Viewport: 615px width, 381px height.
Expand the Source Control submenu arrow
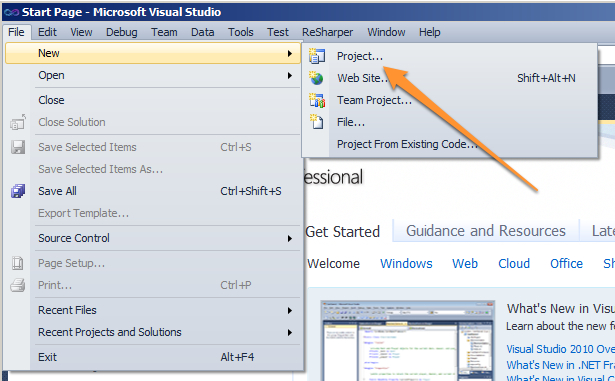pyautogui.click(x=290, y=239)
